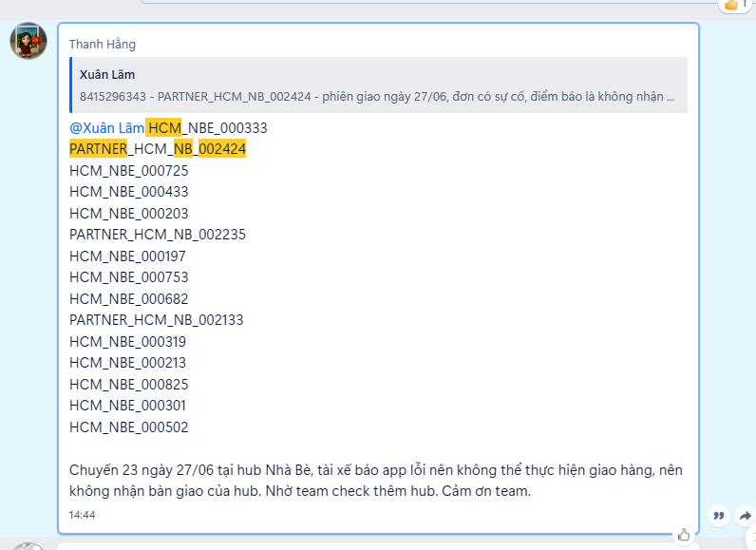Click the quote reply icon
756x550 pixels.
718,516
